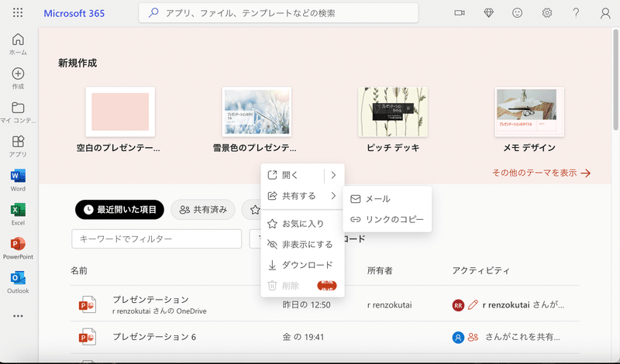620x364 pixels.
Task: Click the PowerPoint icon of プレゼンテーション row
Action: pyautogui.click(x=88, y=304)
